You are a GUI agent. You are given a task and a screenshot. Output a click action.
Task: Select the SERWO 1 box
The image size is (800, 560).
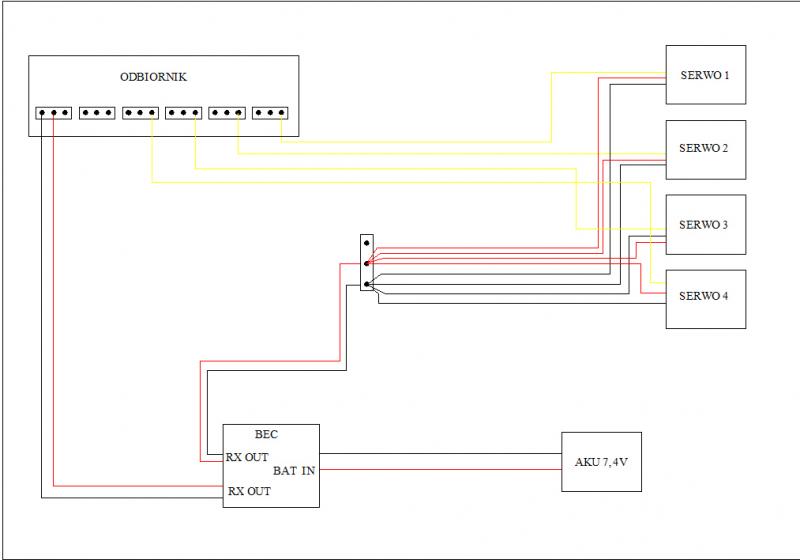point(706,74)
